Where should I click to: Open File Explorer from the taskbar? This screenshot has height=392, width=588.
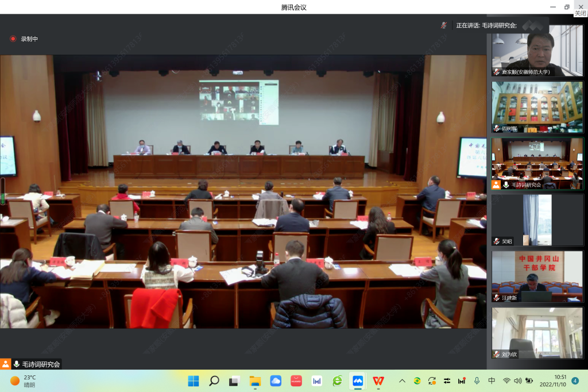click(x=255, y=381)
